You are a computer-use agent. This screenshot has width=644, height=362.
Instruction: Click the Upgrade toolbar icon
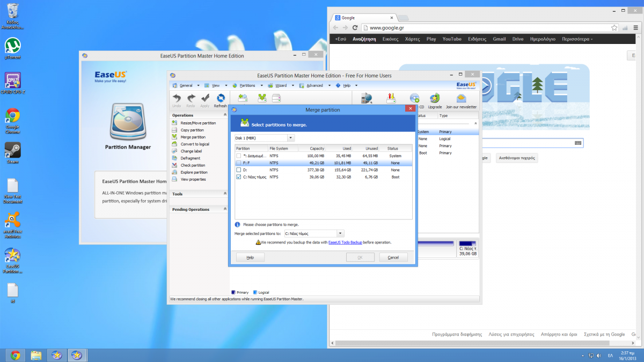tap(435, 98)
